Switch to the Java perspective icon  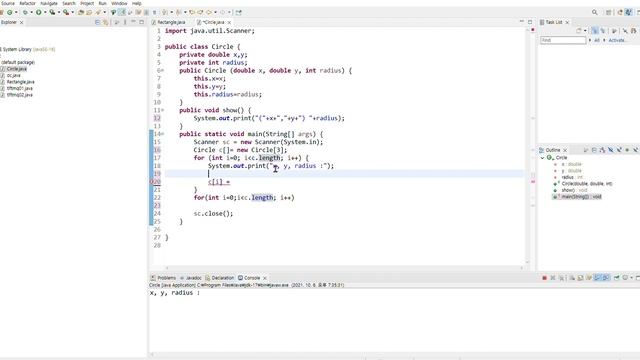tap(629, 12)
